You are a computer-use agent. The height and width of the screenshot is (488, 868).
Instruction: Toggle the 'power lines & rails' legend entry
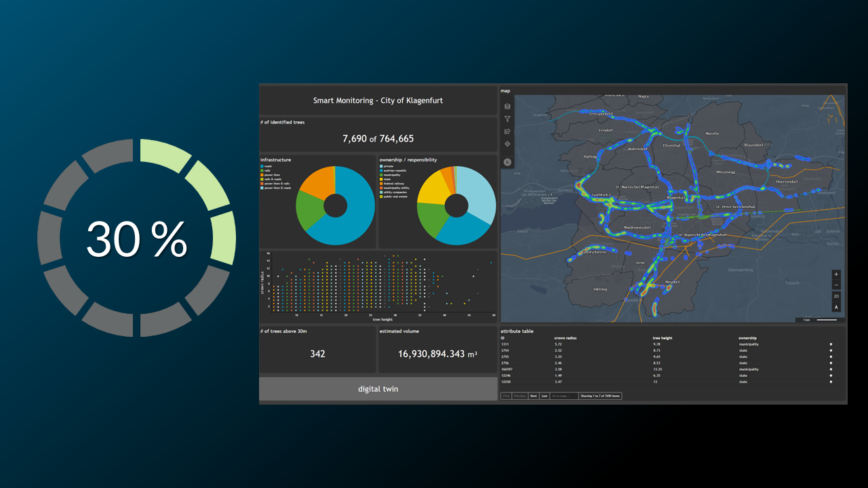tap(275, 184)
